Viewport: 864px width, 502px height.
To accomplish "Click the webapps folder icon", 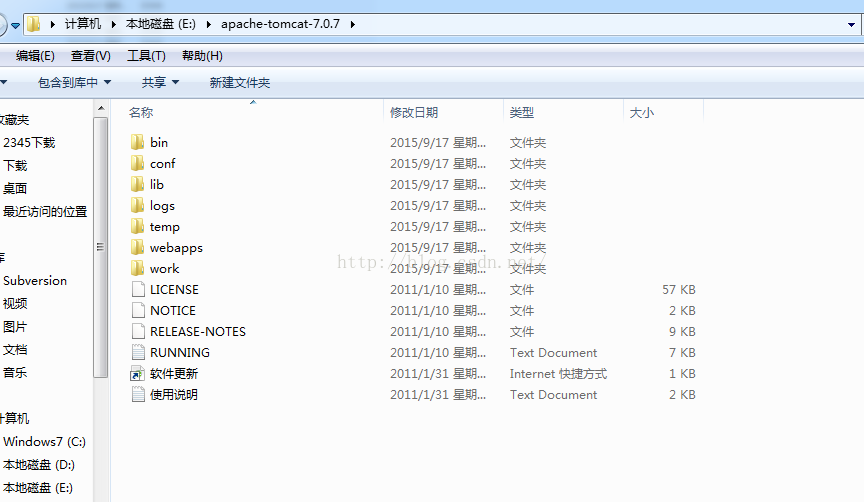I will (138, 247).
